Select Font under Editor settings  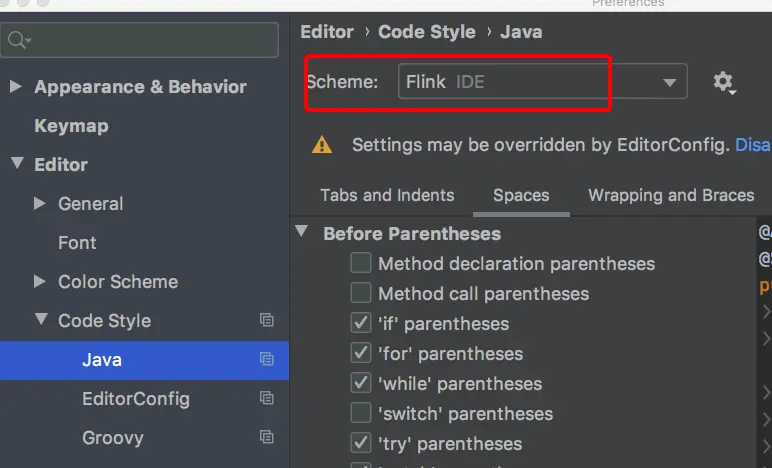point(77,243)
